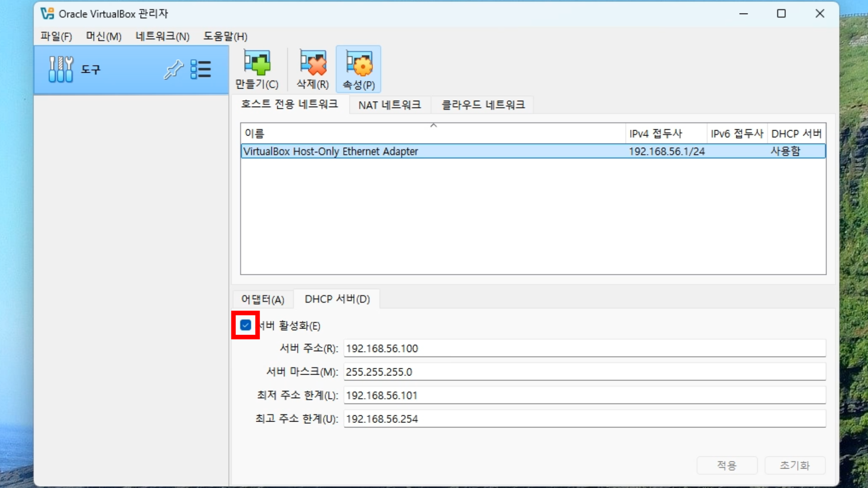Switch to the NAT 네트워크 tab
This screenshot has width=868, height=488.
(x=389, y=105)
